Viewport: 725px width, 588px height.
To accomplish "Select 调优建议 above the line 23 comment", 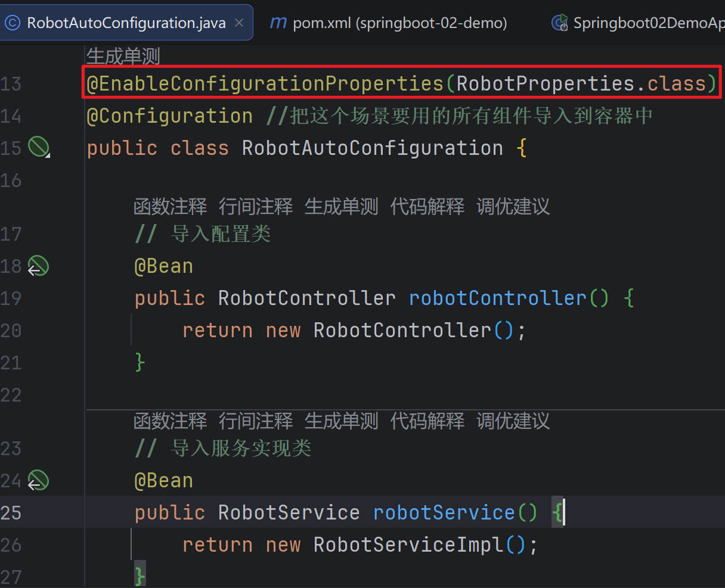I will click(x=513, y=421).
